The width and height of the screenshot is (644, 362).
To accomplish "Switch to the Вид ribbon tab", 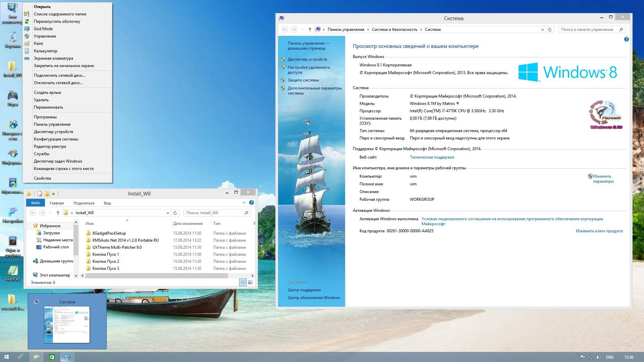I will (107, 203).
